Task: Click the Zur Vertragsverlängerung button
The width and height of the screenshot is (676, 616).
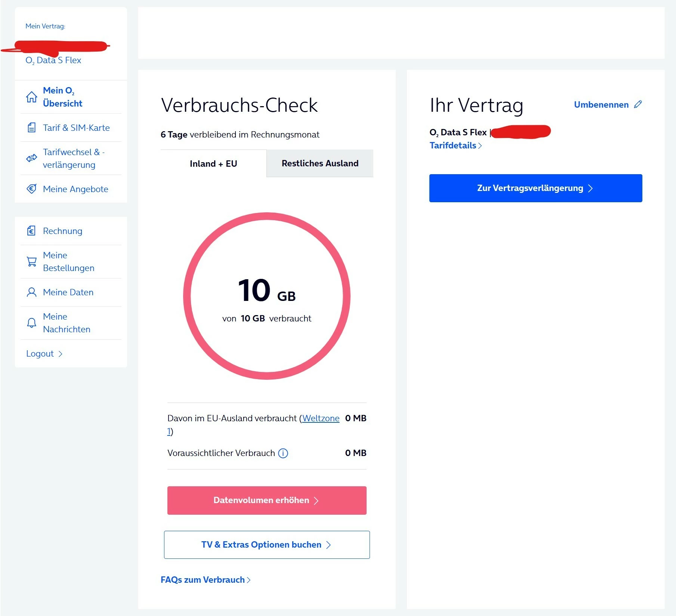Action: (x=535, y=188)
